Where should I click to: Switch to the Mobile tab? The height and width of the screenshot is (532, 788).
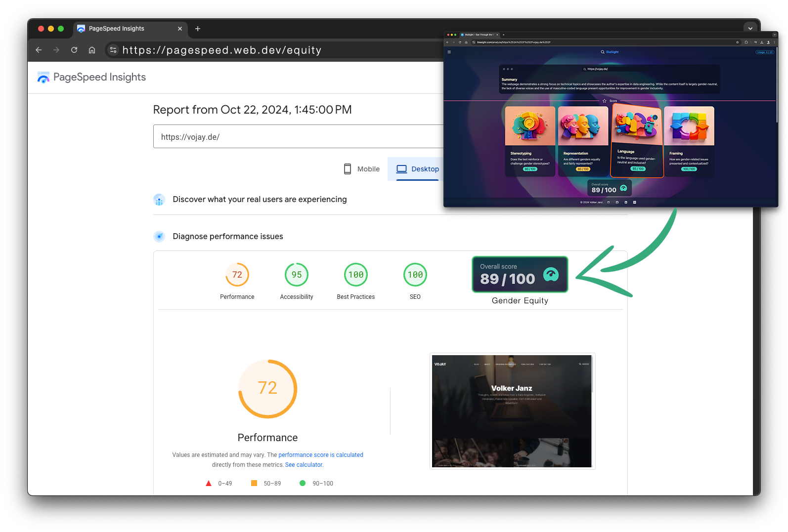click(x=362, y=169)
